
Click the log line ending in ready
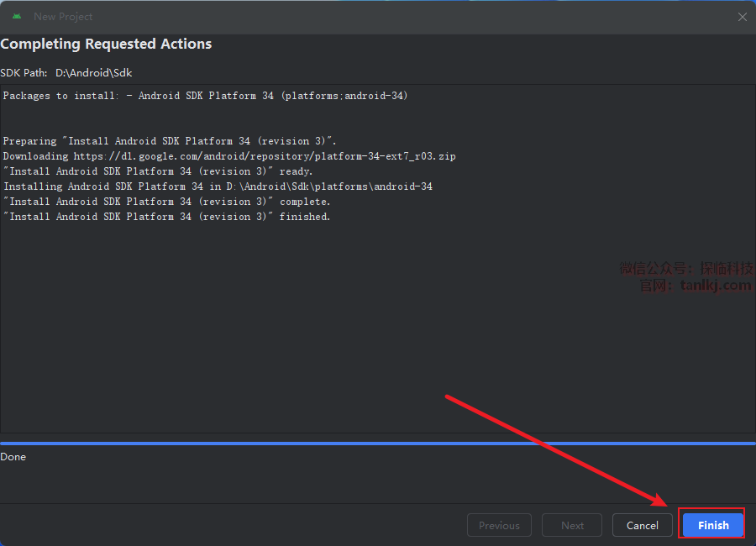click(x=158, y=171)
